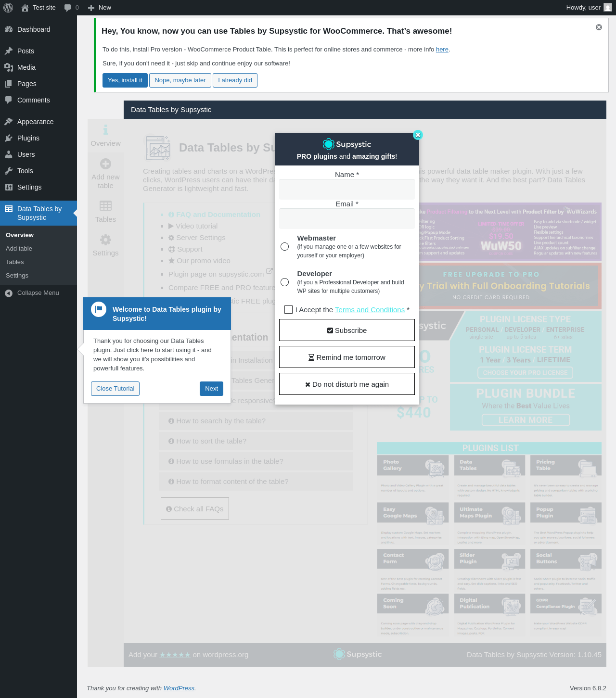Open the Server Settings link
Screen dimensions: 616x698
(x=197, y=238)
